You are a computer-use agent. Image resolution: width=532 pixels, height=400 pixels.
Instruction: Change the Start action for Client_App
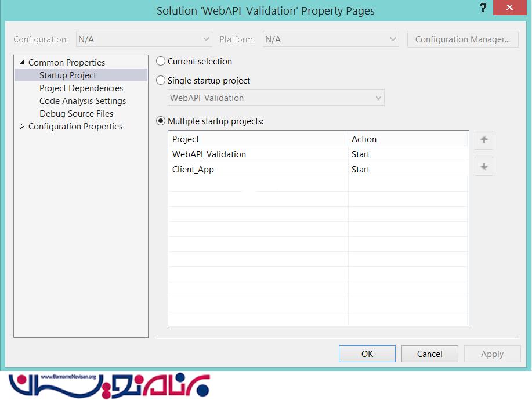click(x=408, y=169)
